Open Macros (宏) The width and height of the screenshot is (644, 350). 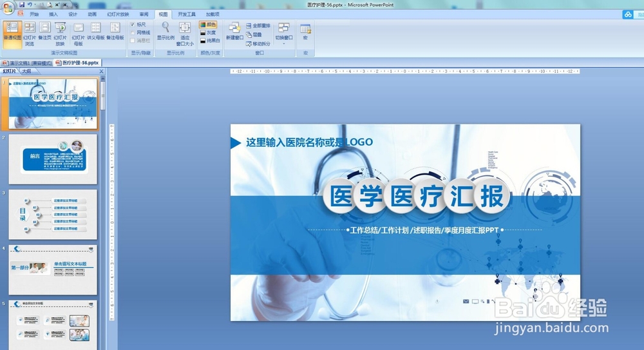coord(305,31)
